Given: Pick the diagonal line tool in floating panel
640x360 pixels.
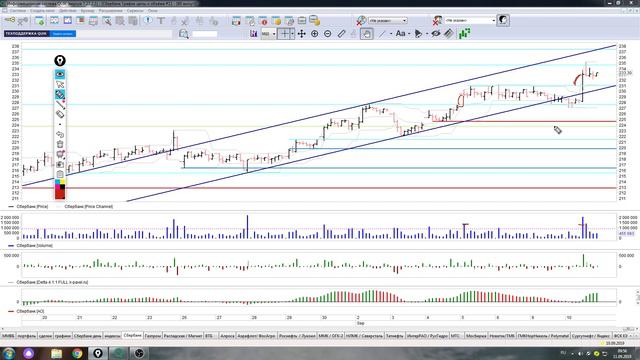Looking at the screenshot, I should click(60, 104).
